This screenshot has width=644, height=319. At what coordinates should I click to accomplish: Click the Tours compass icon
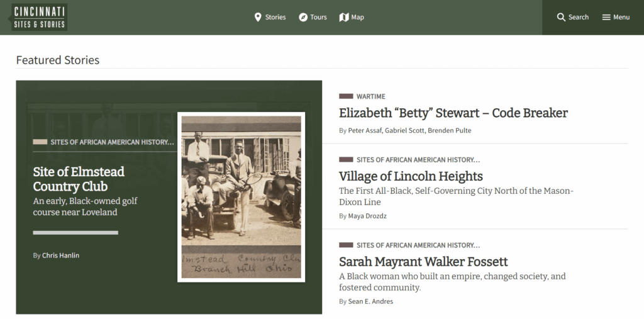pos(303,17)
